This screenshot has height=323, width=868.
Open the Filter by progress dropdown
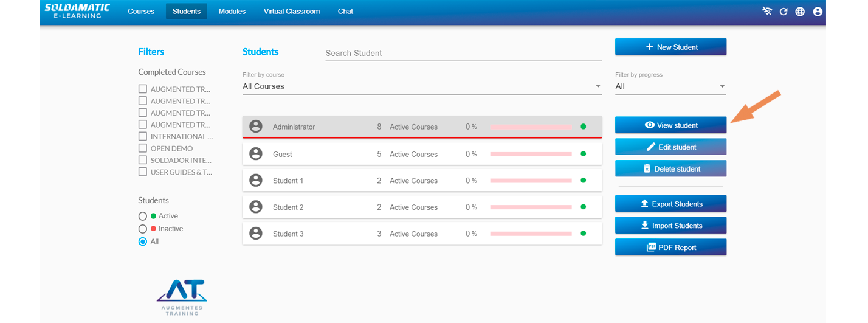tap(670, 86)
